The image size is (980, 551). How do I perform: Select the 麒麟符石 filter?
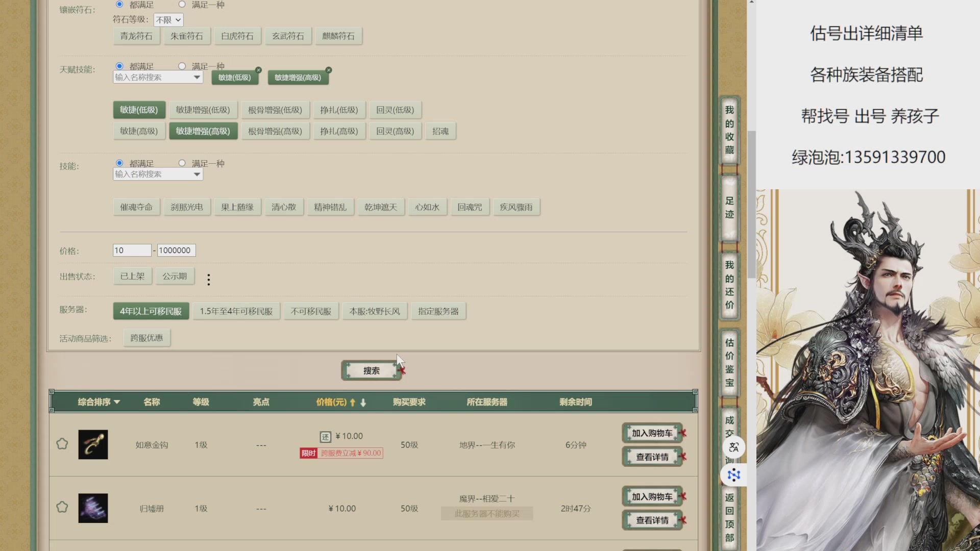(x=338, y=36)
